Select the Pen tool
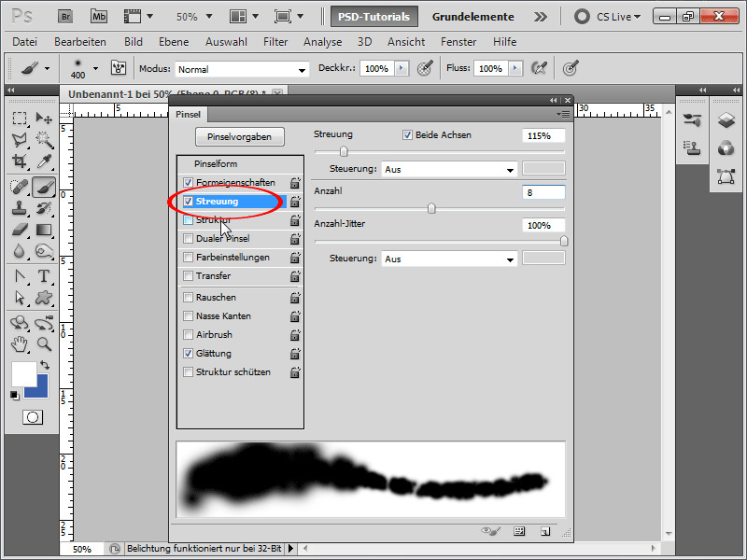 (x=20, y=276)
